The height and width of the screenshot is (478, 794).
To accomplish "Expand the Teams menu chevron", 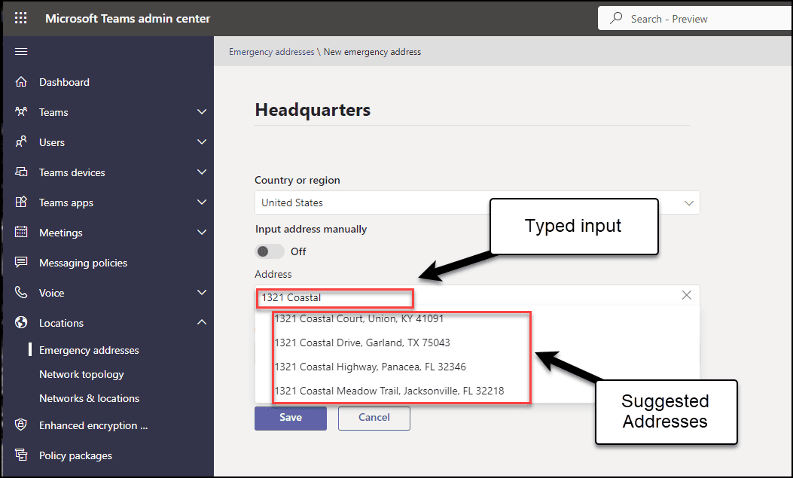I will [202, 112].
